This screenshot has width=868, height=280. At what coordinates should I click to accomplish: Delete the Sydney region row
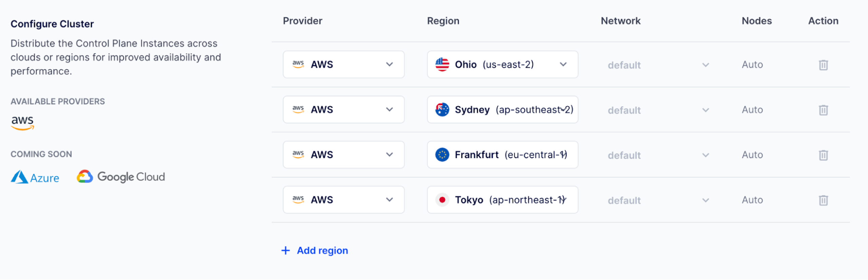tap(823, 110)
